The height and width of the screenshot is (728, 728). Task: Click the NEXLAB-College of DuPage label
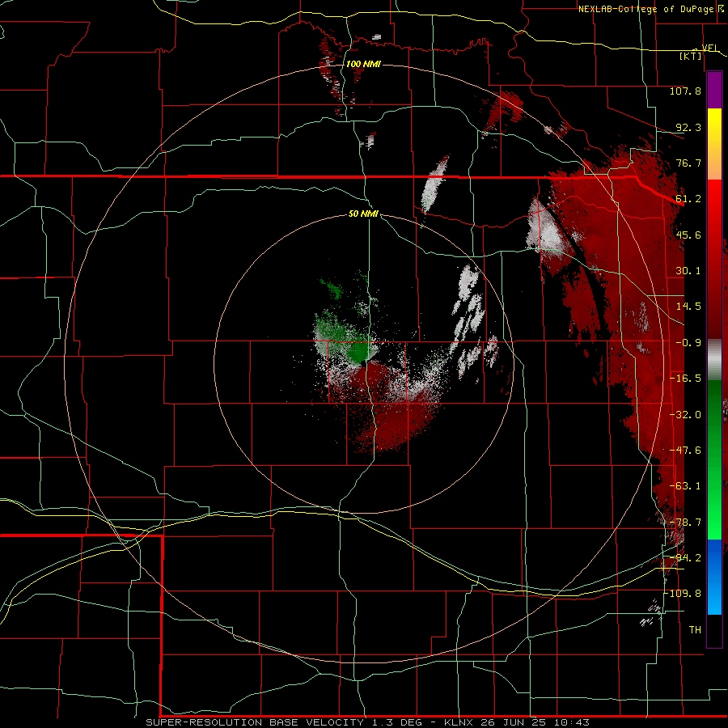[645, 9]
